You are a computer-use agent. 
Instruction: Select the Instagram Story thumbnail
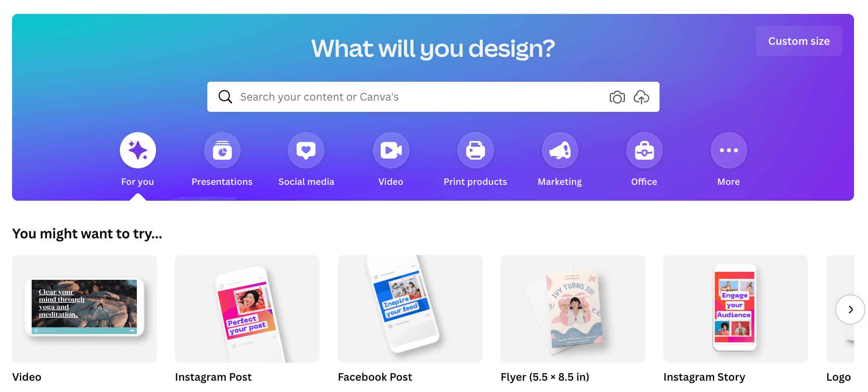click(x=736, y=309)
